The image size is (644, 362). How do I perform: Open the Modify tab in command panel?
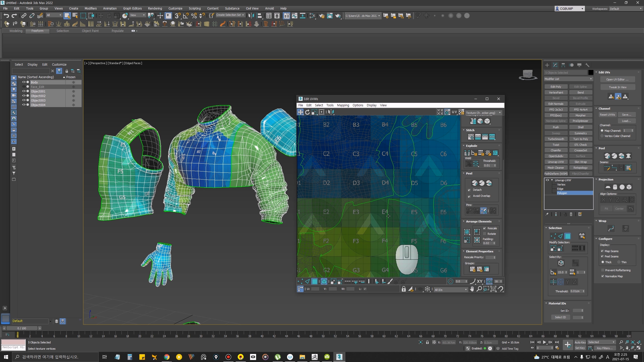point(555,65)
